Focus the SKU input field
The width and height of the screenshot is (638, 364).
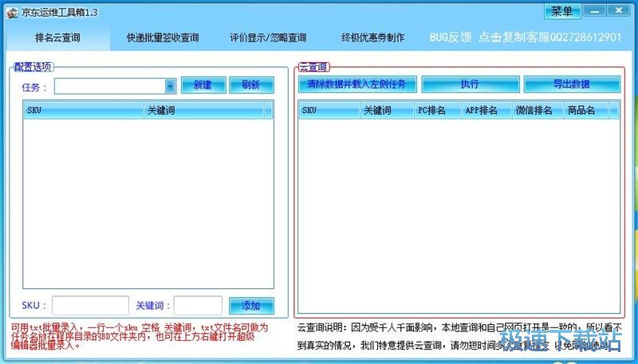pyautogui.click(x=91, y=306)
